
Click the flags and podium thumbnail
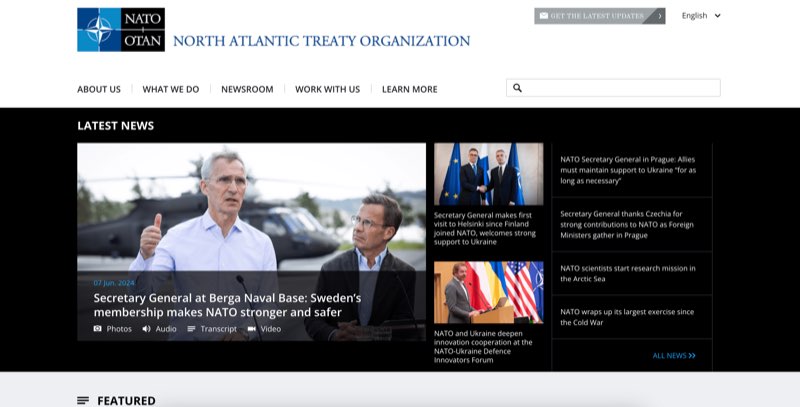pyautogui.click(x=489, y=293)
